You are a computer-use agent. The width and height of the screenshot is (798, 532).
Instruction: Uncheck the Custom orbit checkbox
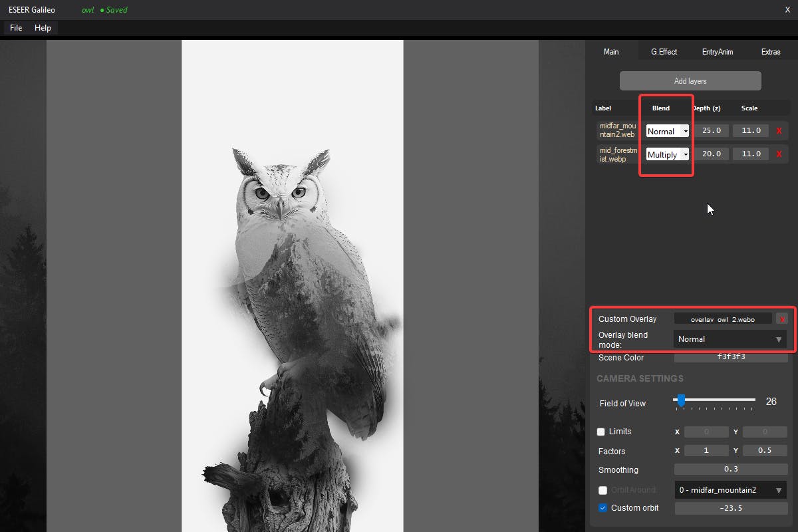click(x=602, y=508)
